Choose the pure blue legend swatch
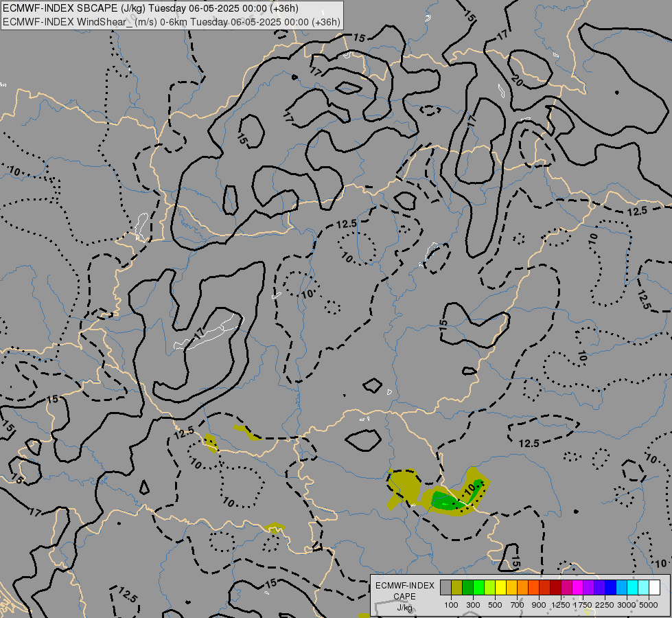Image resolution: width=672 pixels, height=618 pixels. (x=611, y=588)
